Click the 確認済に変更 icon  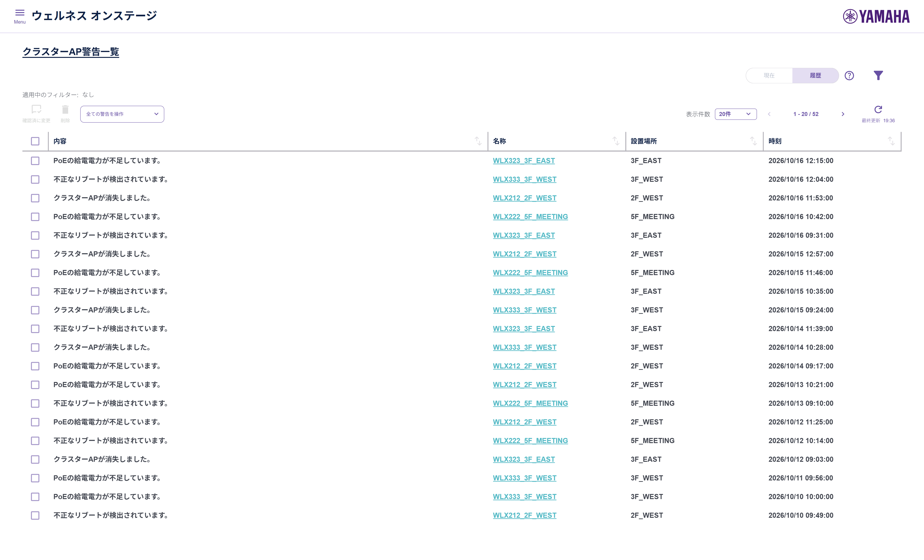pyautogui.click(x=36, y=109)
